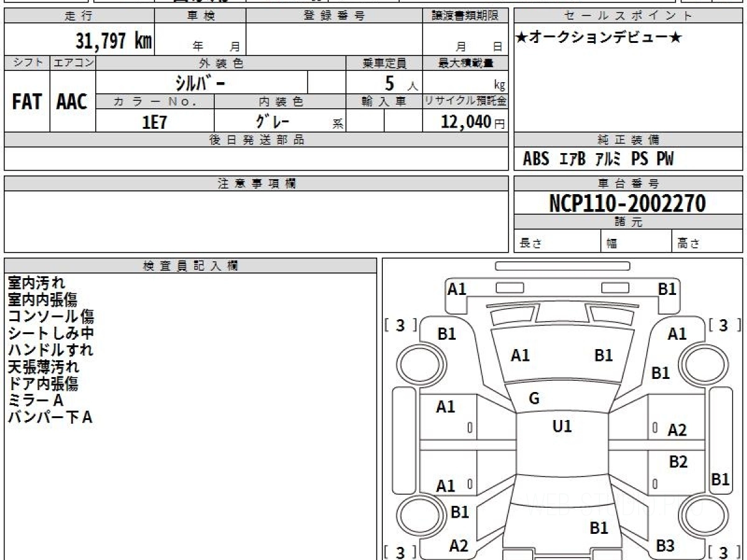747x560 pixels.
Task: Select chassis number NCP110-2002270
Action: click(x=627, y=203)
